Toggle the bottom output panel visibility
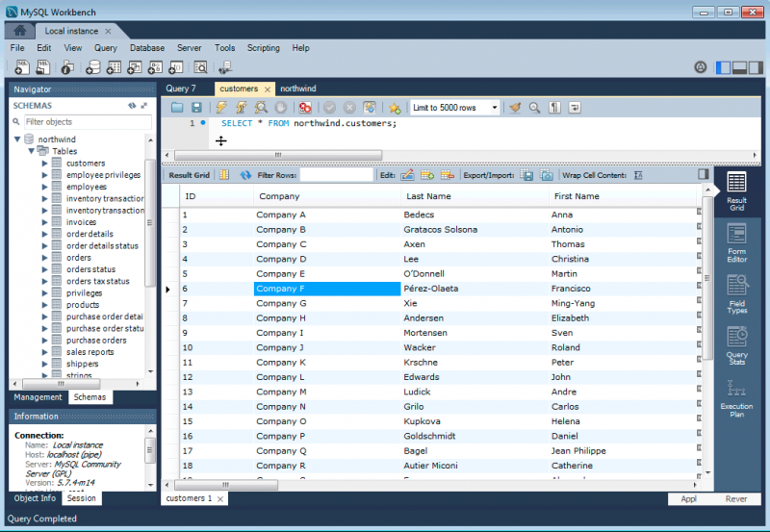Viewport: 770px width, 532px height. coord(740,67)
